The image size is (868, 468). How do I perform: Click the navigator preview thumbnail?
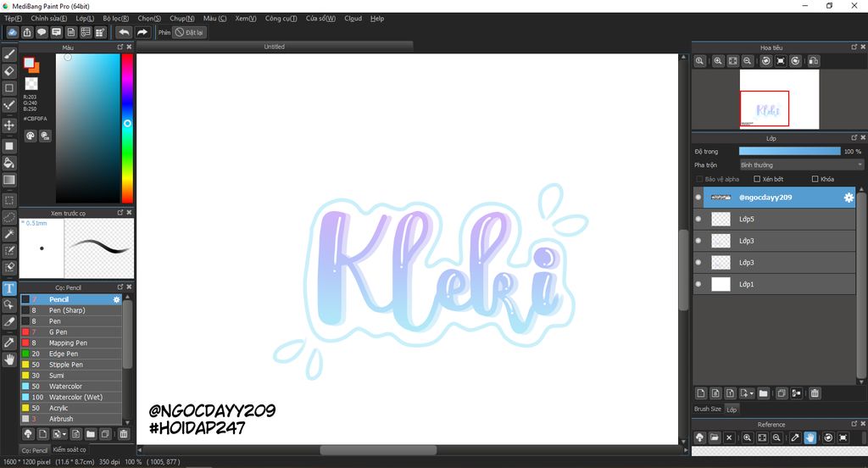click(x=780, y=99)
